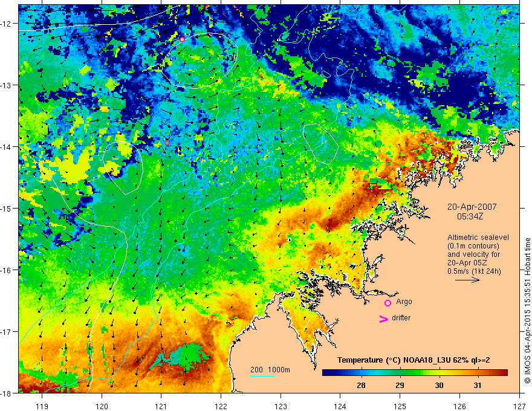Click the 0.5m/s velocity scale arrow

coord(467,280)
